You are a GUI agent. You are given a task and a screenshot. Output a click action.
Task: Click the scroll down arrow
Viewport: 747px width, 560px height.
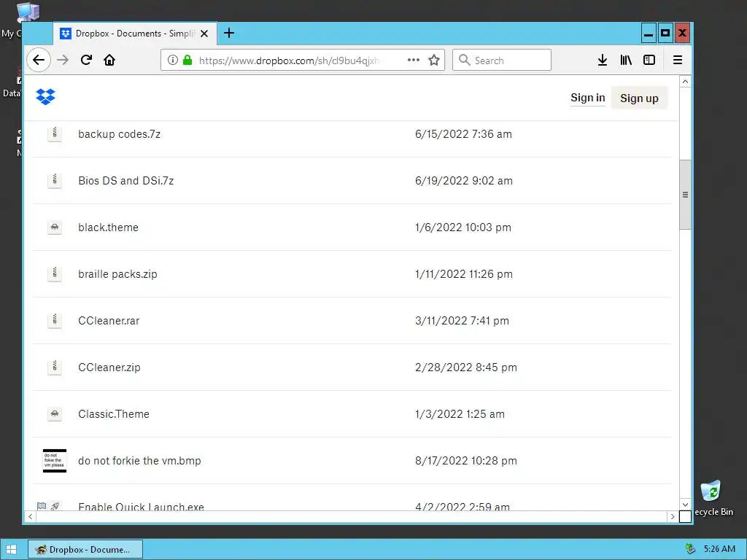(x=685, y=505)
